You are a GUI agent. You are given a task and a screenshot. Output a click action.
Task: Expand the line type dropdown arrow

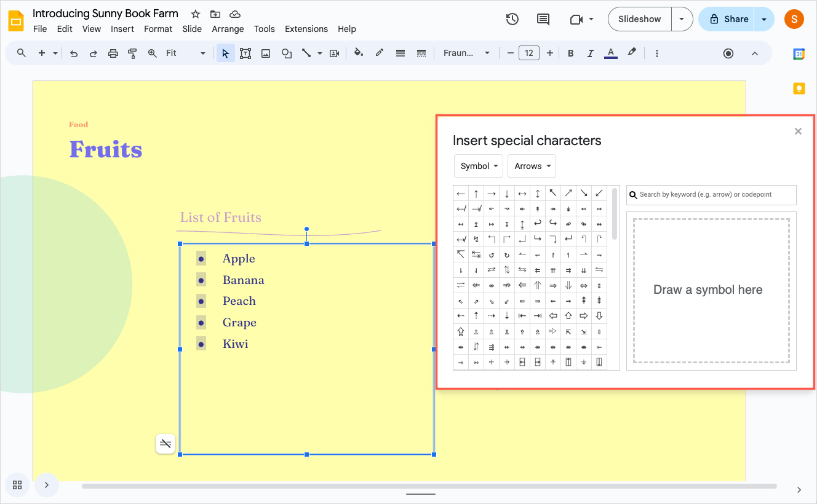(320, 53)
